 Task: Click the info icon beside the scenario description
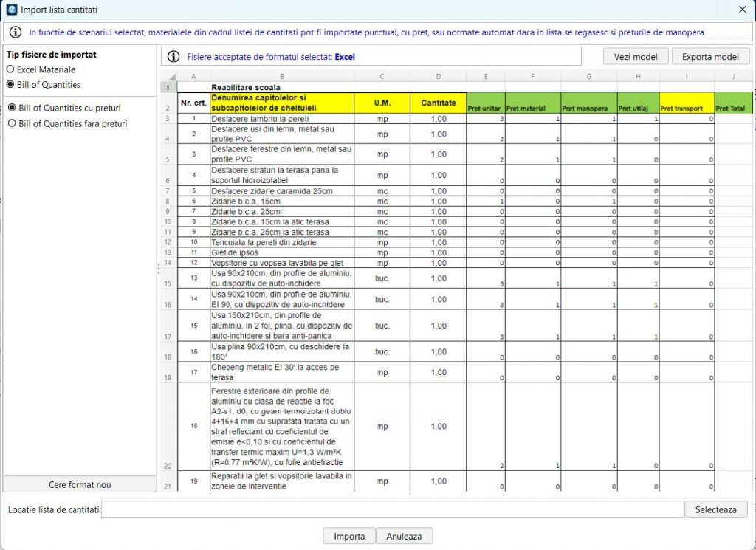(x=16, y=32)
